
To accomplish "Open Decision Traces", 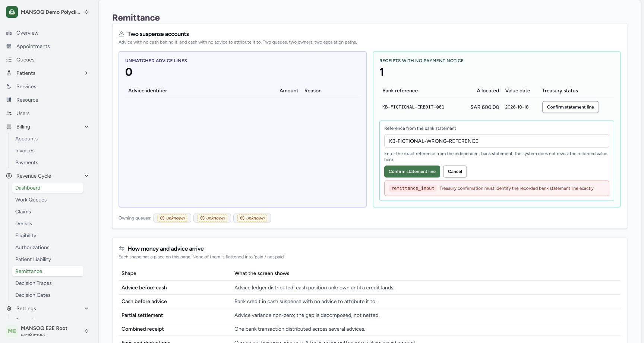I will tap(48, 283).
